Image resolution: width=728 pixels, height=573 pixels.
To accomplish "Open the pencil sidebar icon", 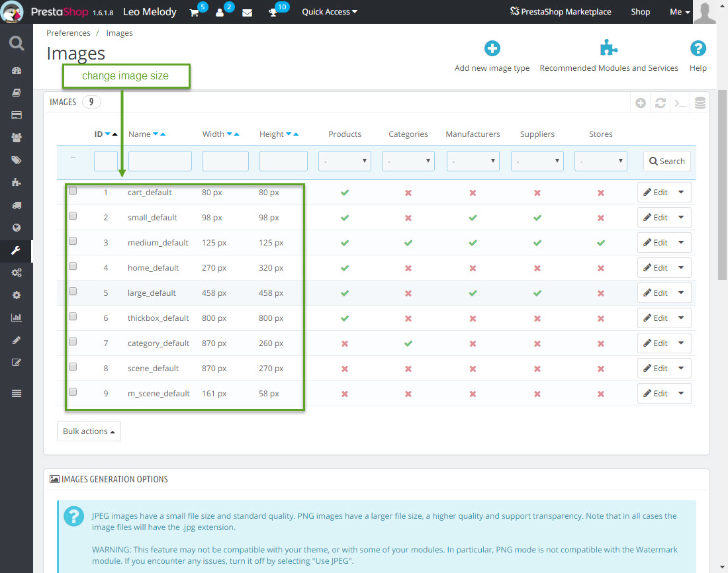I will tap(17, 340).
